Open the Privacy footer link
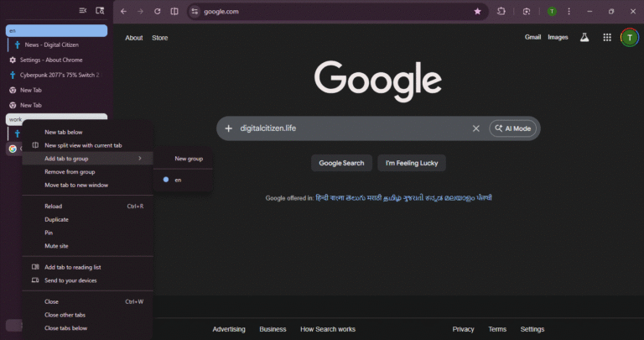Viewport: 644px width, 340px height. [x=463, y=329]
